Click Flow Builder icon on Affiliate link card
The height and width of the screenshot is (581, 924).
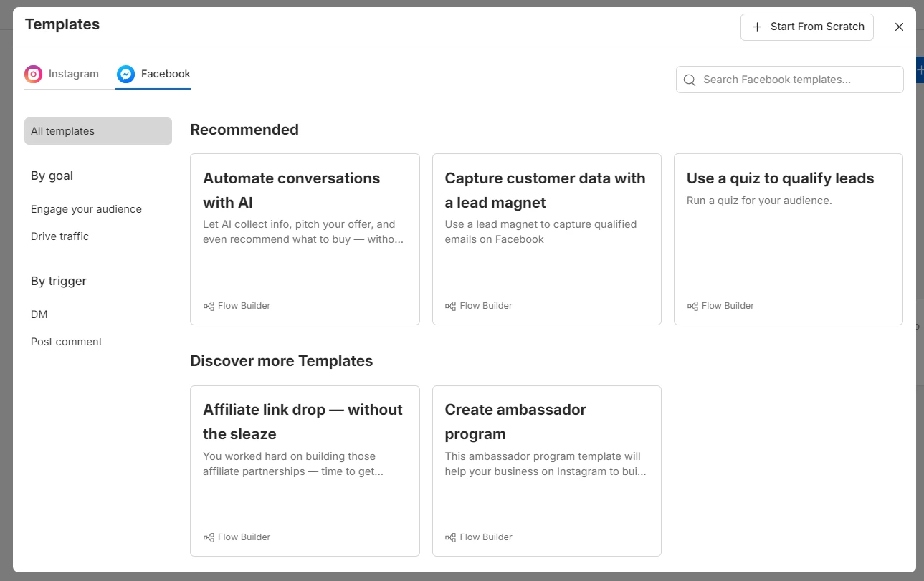(x=209, y=537)
